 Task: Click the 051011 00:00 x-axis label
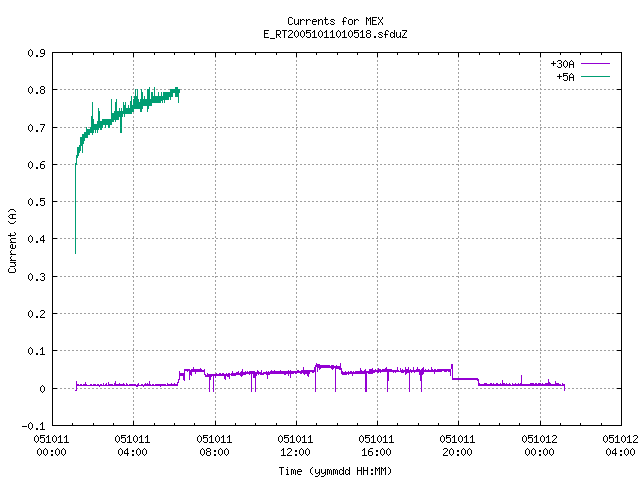[x=51, y=446]
